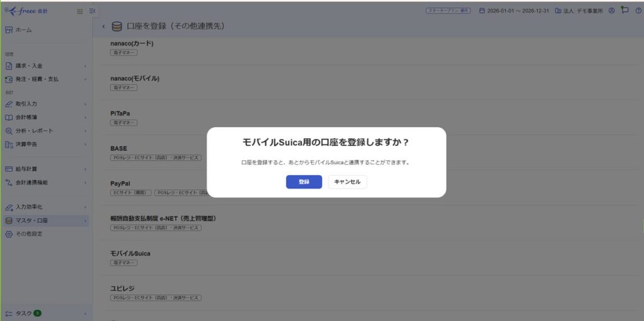Open the user account icon in the header
The image size is (644, 321).
click(611, 11)
